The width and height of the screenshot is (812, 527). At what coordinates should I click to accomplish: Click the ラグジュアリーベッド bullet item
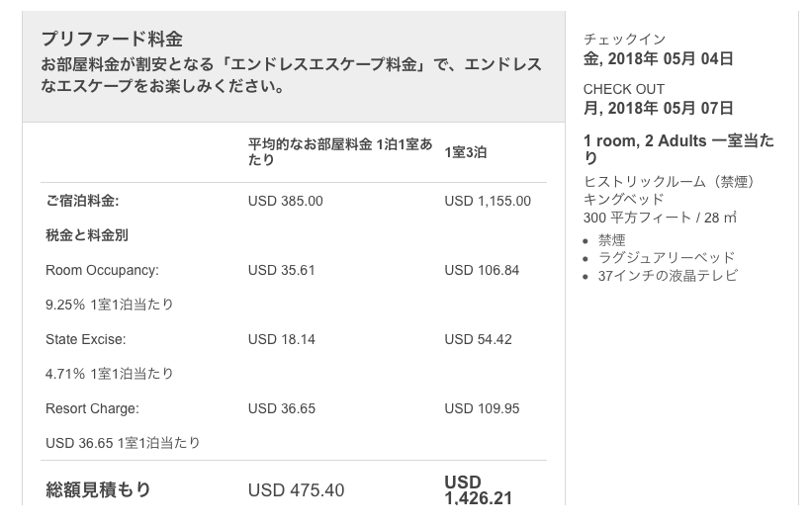(x=667, y=258)
